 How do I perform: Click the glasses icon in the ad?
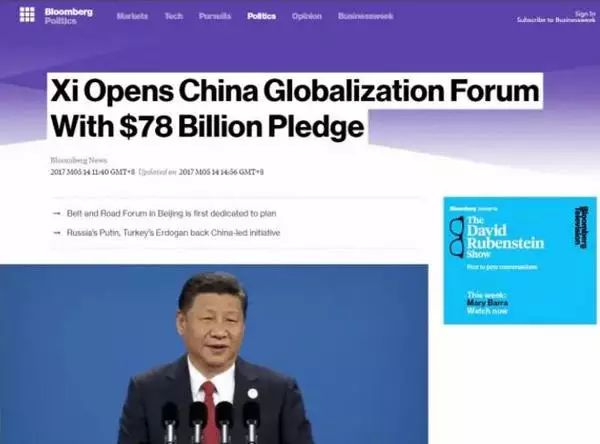(x=457, y=237)
